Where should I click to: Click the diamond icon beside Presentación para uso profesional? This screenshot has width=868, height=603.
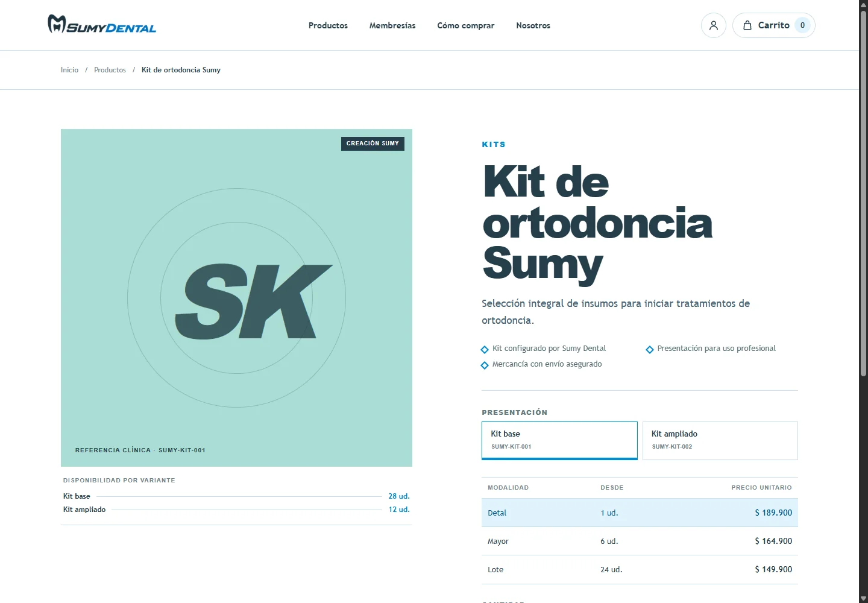coord(650,350)
